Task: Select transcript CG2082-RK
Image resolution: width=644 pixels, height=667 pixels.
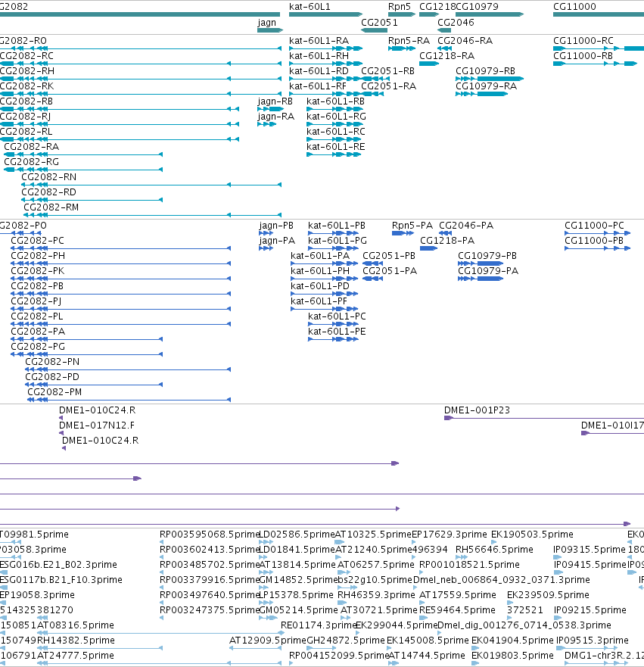Action: point(26,86)
